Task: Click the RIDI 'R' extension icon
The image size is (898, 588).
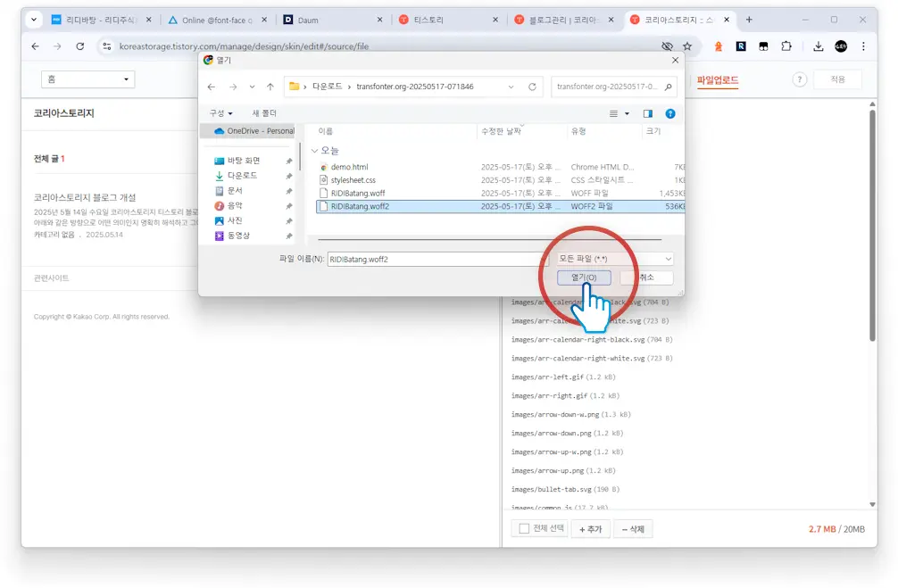Action: (x=741, y=46)
